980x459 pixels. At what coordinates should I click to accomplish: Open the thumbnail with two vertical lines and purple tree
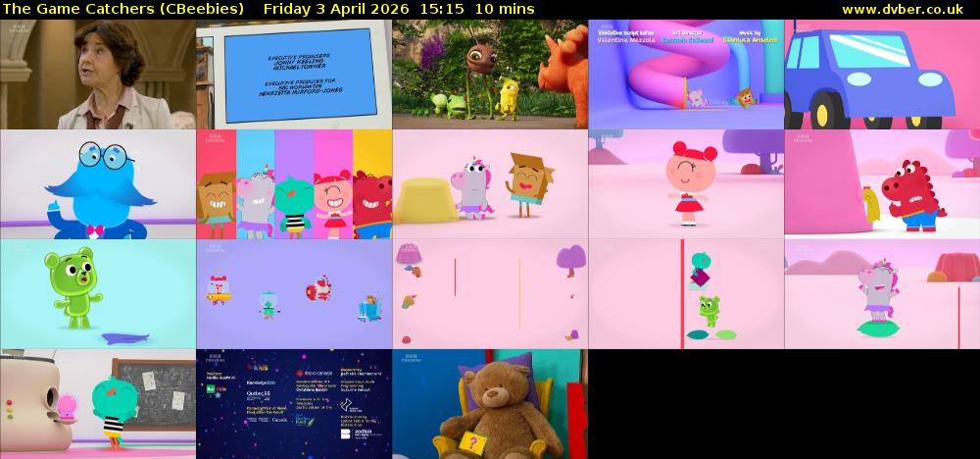tap(490, 294)
